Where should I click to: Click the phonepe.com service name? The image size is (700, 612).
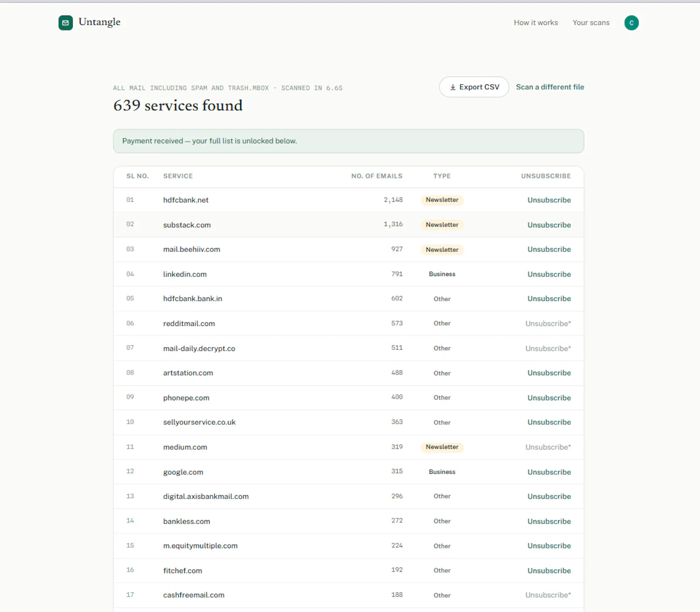[186, 398]
